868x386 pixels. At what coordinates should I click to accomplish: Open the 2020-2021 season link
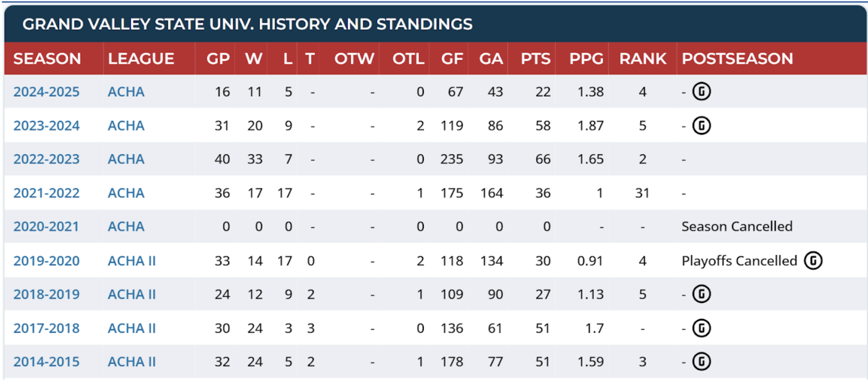point(46,227)
